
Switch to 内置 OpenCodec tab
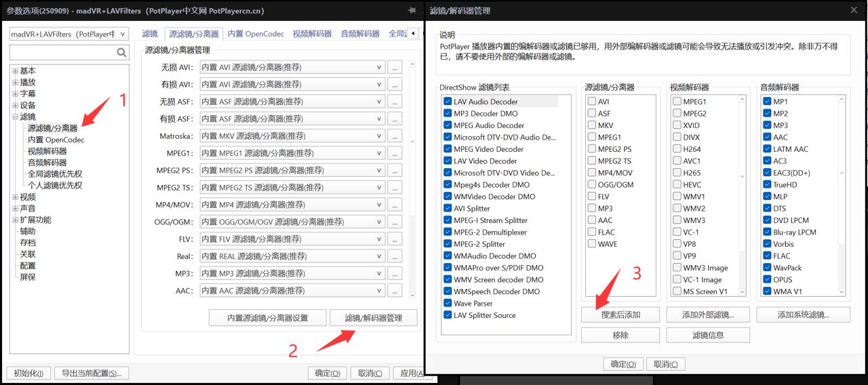[x=254, y=34]
